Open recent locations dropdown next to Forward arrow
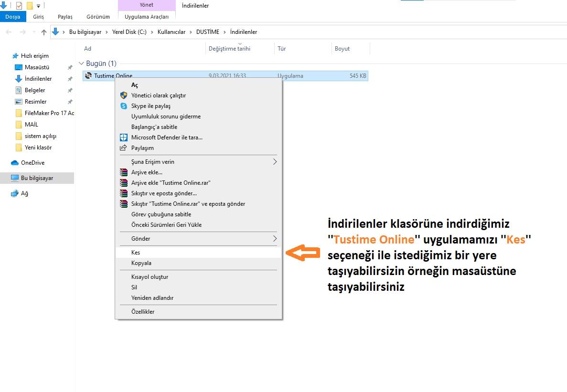 (x=34, y=32)
